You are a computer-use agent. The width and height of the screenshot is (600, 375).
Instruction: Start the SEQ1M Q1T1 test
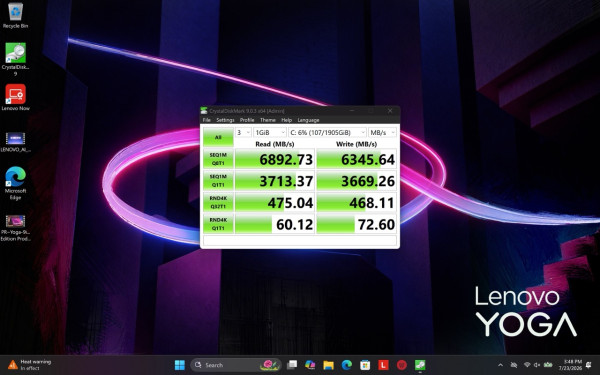[x=218, y=180]
